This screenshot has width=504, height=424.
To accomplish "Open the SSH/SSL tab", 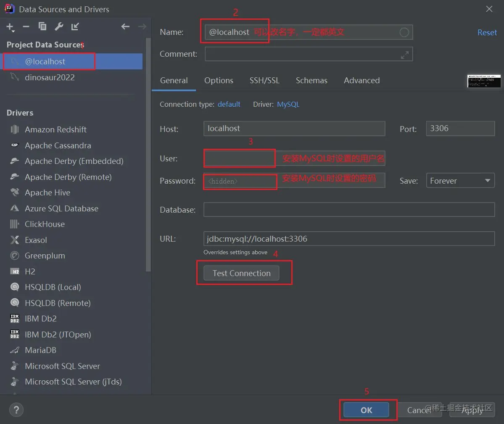I will pyautogui.click(x=264, y=80).
